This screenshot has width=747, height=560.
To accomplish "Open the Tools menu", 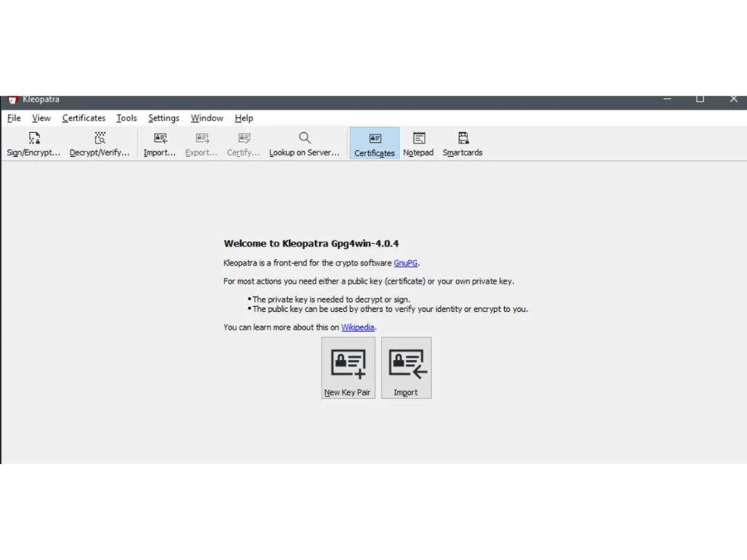I will [x=126, y=118].
